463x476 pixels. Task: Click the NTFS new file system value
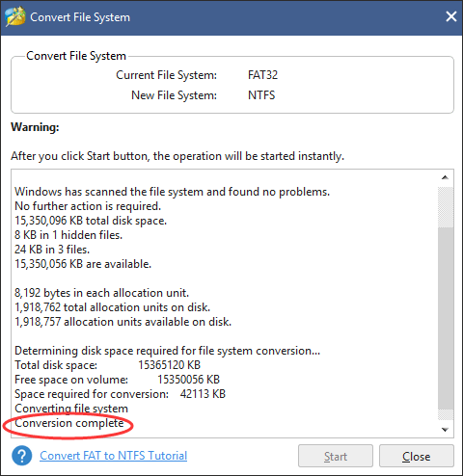(x=261, y=95)
